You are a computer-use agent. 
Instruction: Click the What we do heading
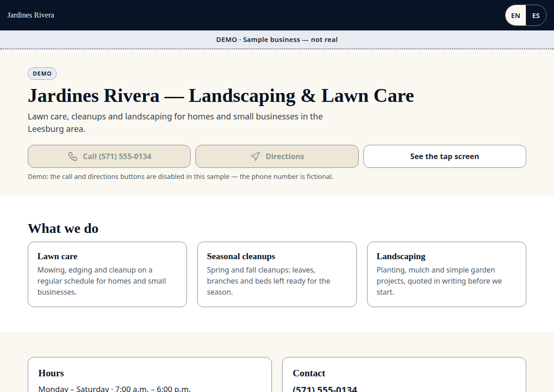63,228
